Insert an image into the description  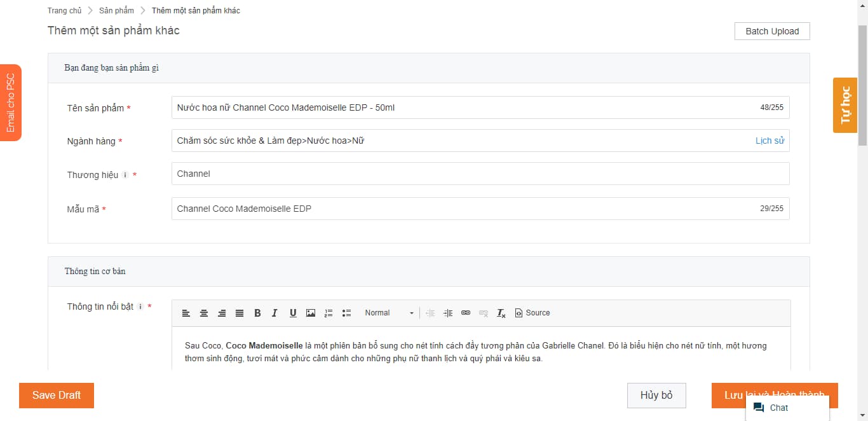click(311, 313)
